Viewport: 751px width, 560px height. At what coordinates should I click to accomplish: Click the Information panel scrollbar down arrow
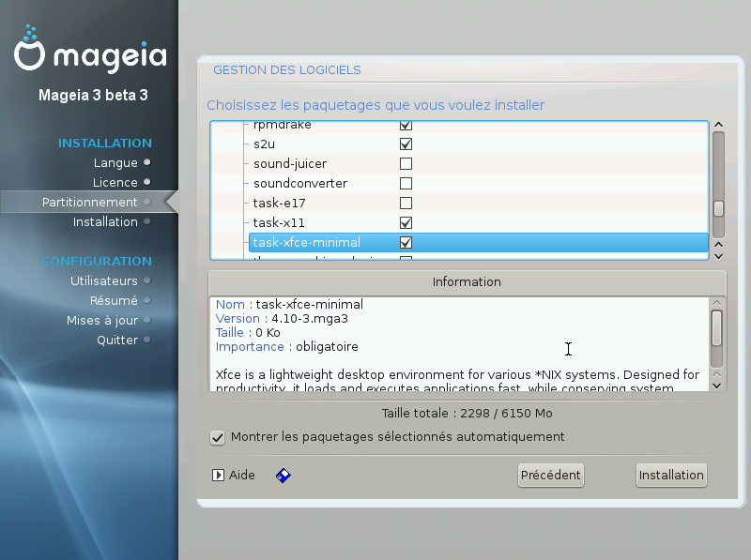pos(716,386)
